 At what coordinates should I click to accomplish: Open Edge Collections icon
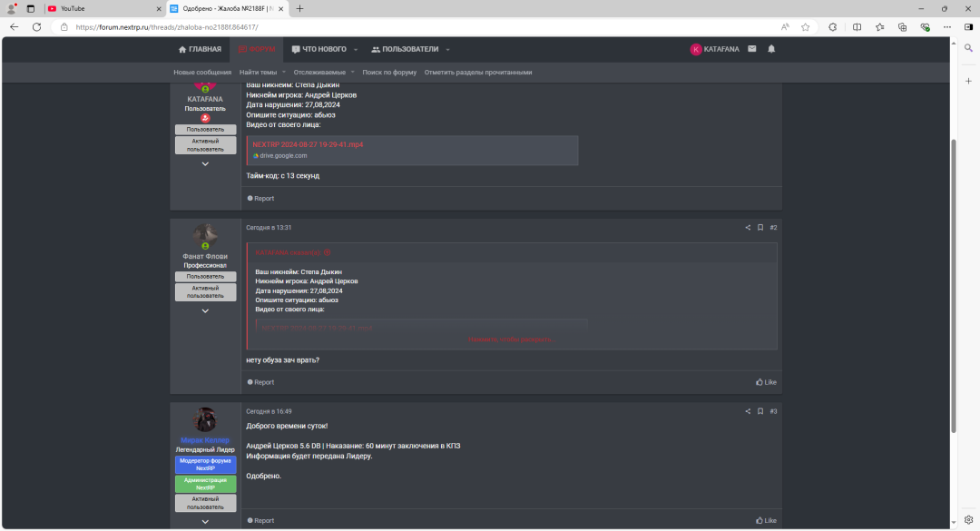(902, 27)
